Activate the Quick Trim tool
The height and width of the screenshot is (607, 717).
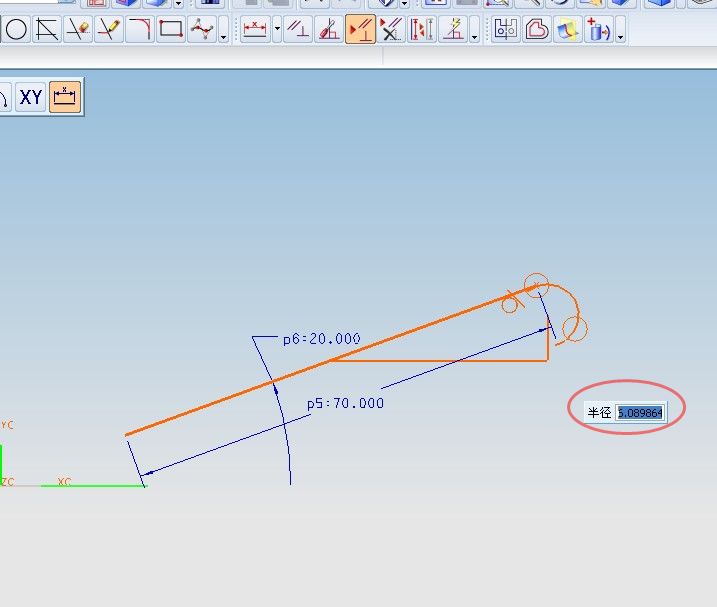click(78, 30)
